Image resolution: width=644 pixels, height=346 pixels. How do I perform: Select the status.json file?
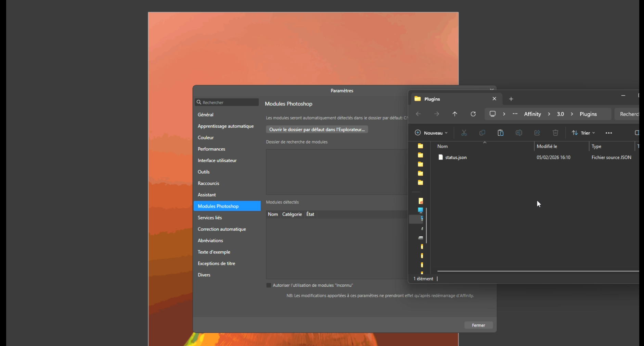tap(456, 158)
